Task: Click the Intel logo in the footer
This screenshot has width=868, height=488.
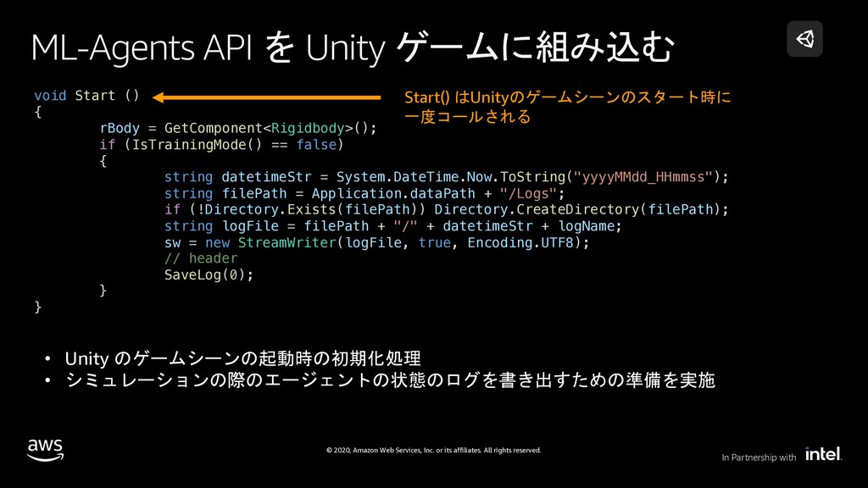Action: tap(824, 454)
